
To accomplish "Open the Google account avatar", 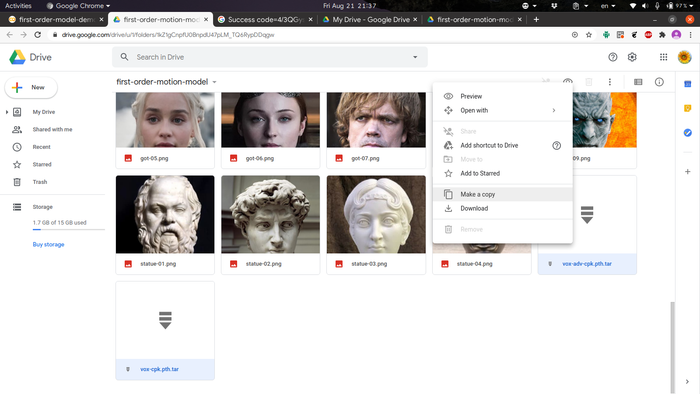I will tap(684, 57).
